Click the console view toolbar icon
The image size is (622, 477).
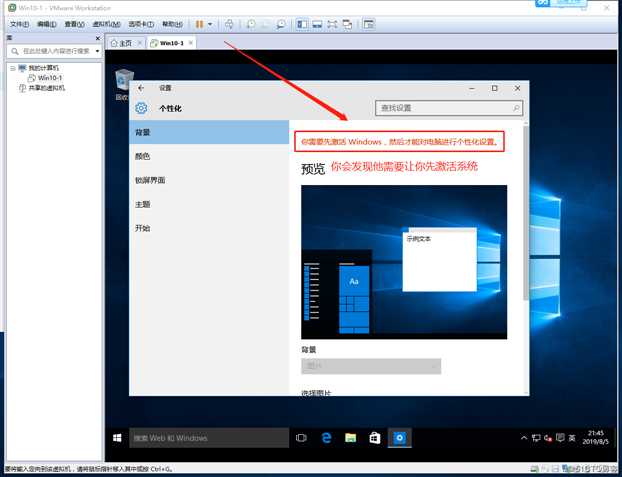pos(317,24)
